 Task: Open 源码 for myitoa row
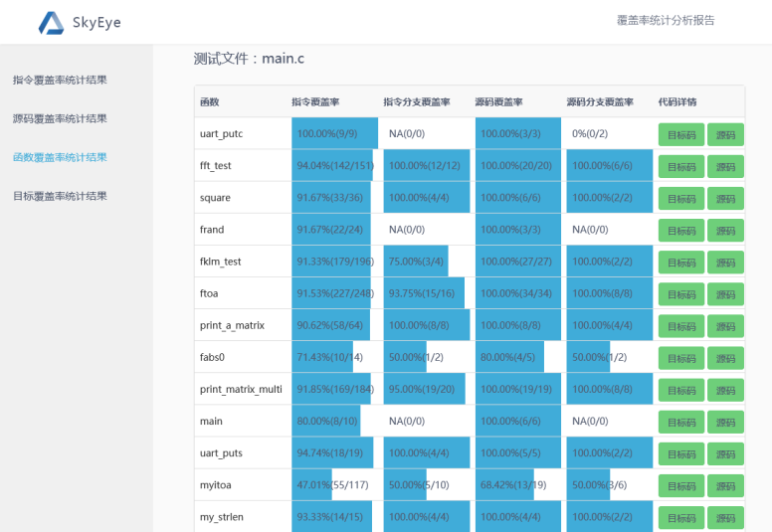(x=725, y=486)
